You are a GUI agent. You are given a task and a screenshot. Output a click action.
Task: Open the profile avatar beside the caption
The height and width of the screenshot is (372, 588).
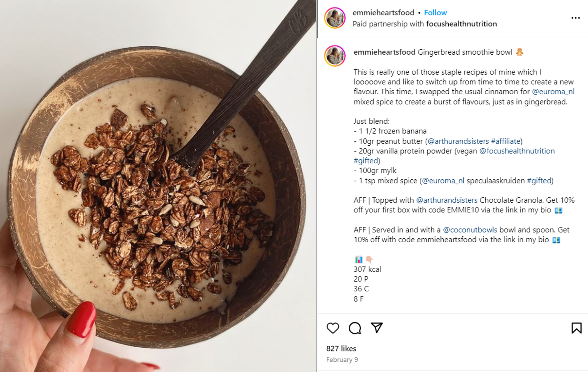[x=335, y=56]
